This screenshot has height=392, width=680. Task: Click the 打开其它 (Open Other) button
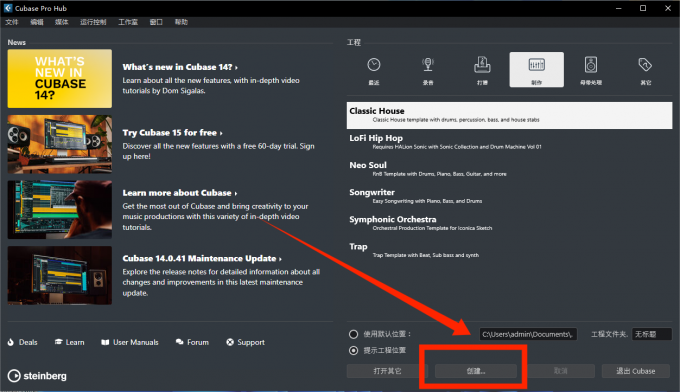tap(387, 371)
